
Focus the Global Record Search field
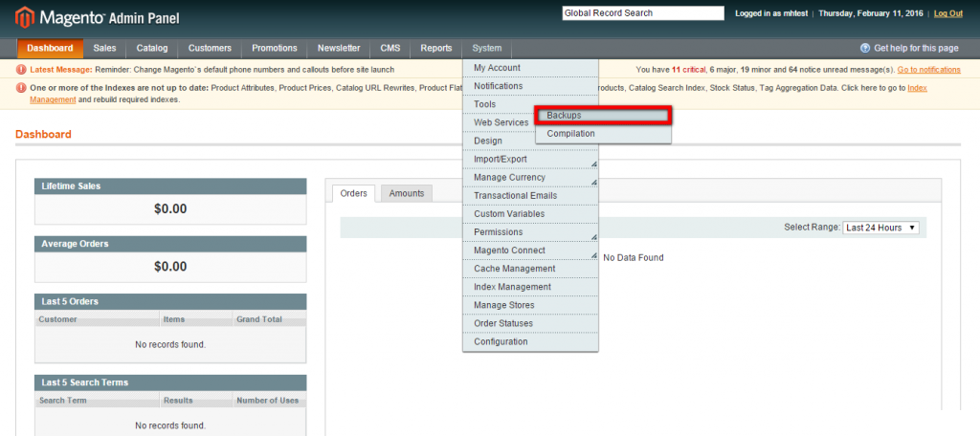643,13
